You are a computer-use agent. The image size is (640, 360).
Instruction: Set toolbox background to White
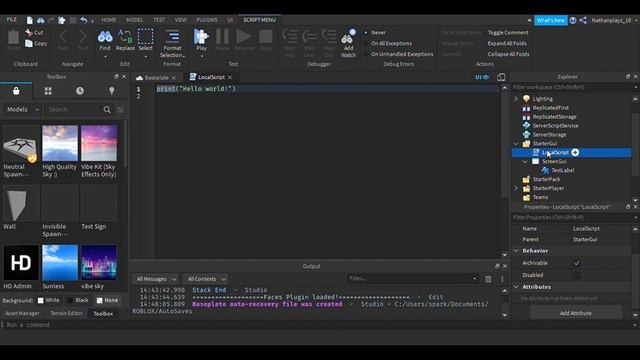point(49,300)
